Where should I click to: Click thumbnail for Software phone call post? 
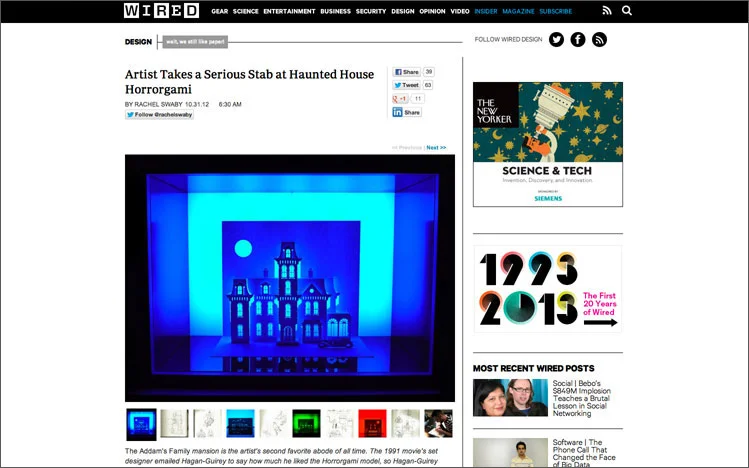(x=510, y=453)
